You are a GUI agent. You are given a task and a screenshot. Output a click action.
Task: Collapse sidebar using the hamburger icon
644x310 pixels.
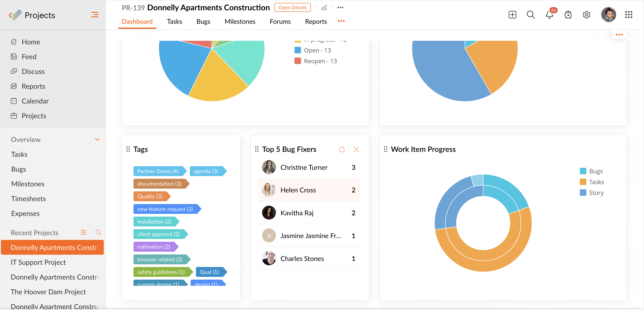(95, 15)
